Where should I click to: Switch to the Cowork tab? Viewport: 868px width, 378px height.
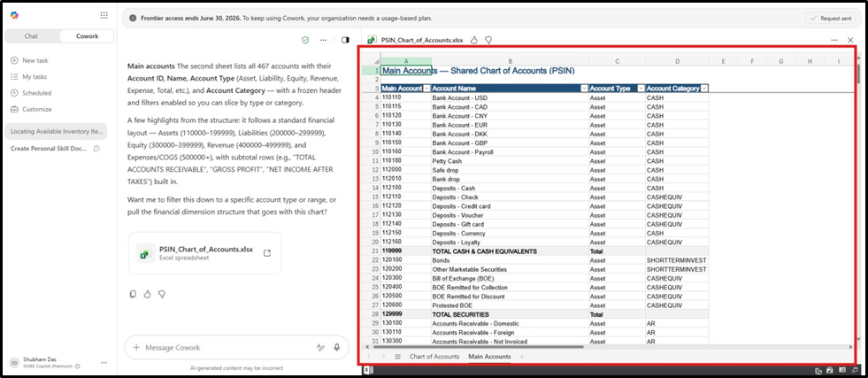point(87,36)
